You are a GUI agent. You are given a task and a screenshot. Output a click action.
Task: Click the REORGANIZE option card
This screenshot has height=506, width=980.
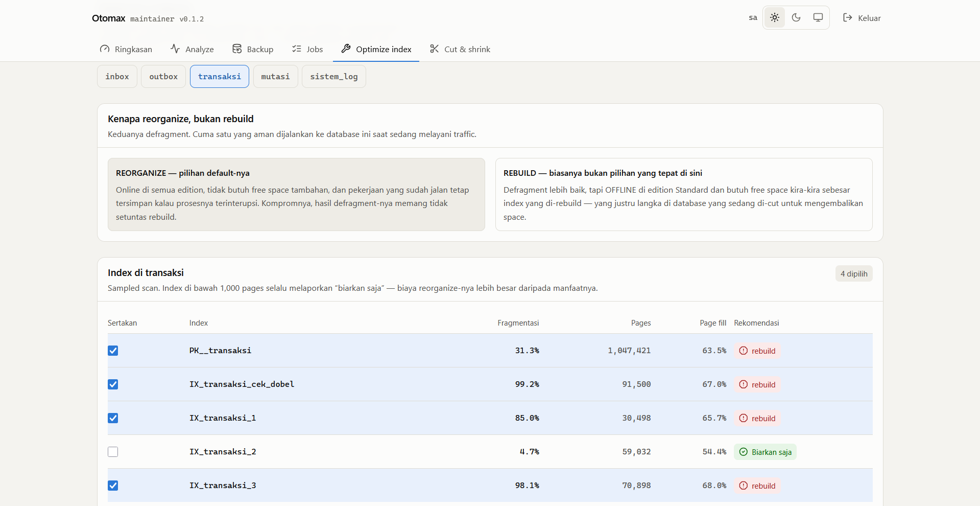coord(296,195)
